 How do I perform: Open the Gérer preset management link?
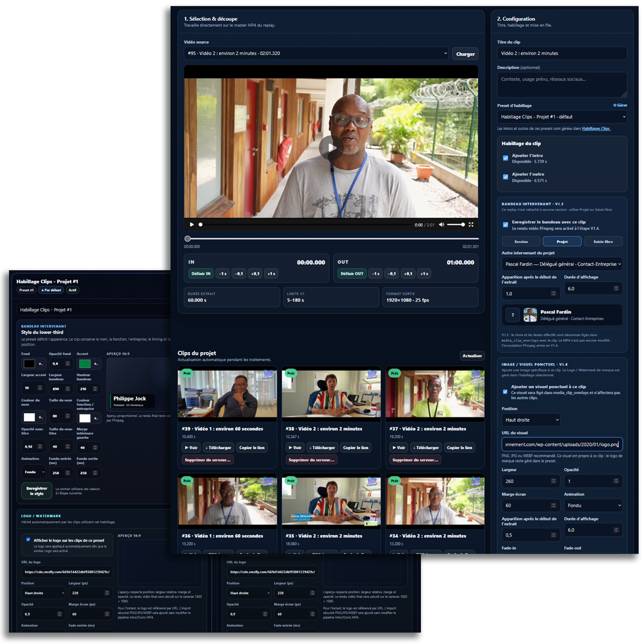click(x=620, y=105)
